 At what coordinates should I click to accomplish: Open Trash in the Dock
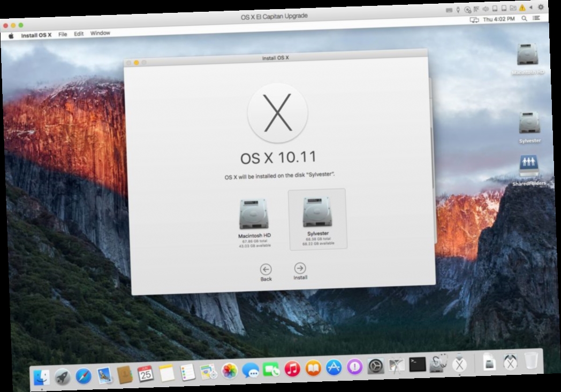click(531, 360)
